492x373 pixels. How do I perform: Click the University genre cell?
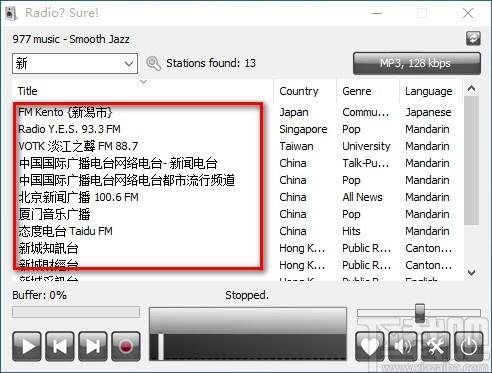point(366,146)
